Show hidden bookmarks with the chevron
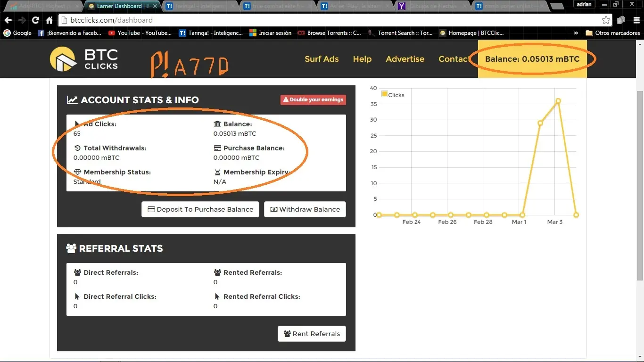This screenshot has width=644, height=362. [576, 33]
